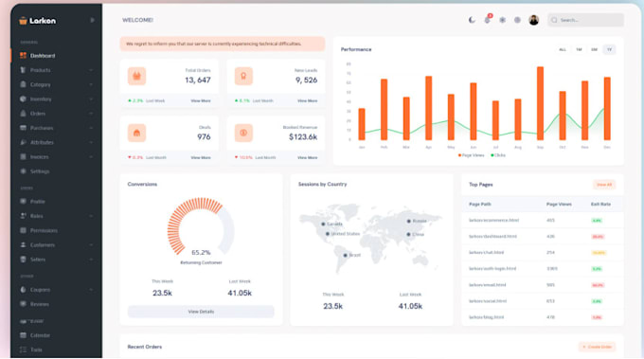644x359 pixels.
Task: Switch Performance chart to ALL
Action: click(563, 49)
